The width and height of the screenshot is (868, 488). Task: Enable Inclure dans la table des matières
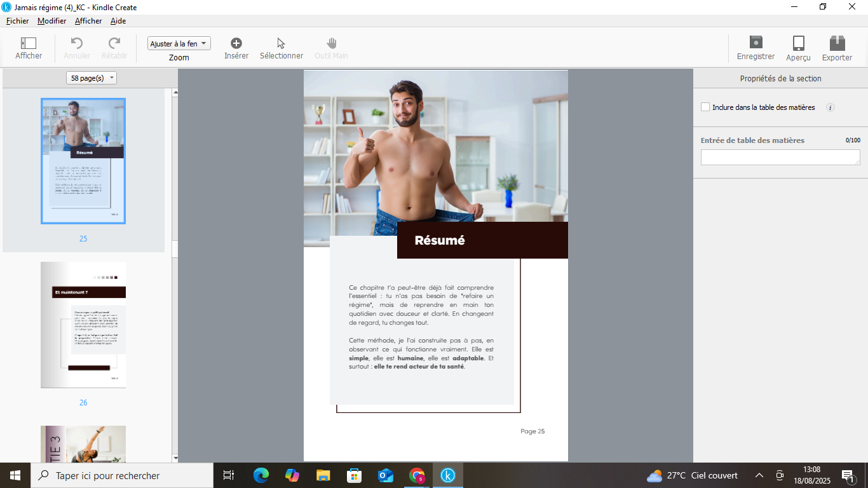pos(705,107)
